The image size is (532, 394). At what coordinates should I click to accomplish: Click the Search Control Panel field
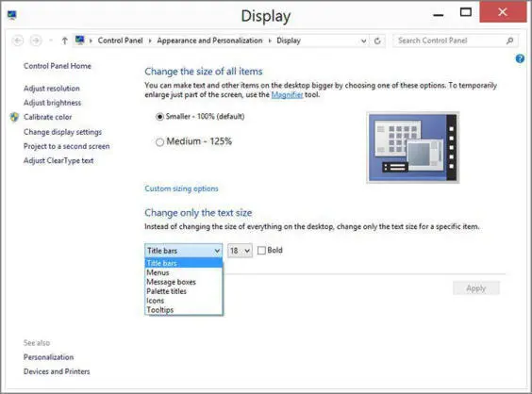[456, 41]
